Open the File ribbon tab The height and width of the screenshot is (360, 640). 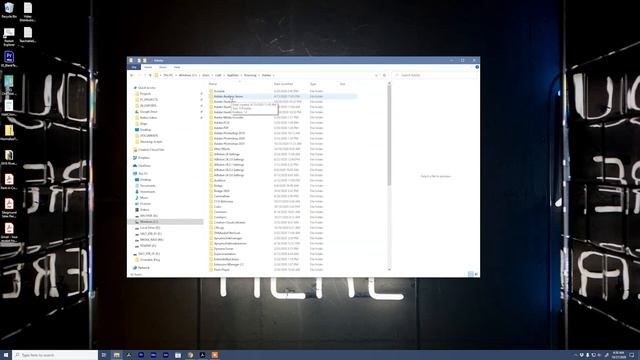pos(133,67)
